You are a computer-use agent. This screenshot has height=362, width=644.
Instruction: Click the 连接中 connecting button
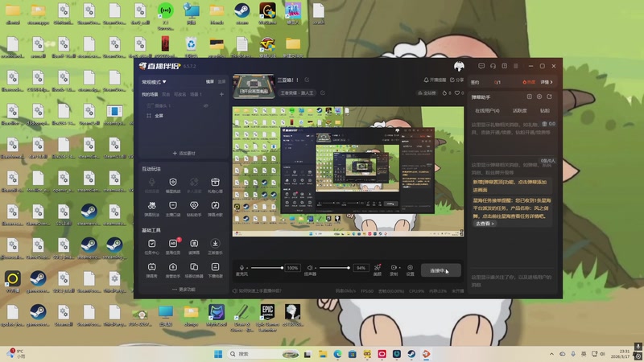pyautogui.click(x=440, y=270)
